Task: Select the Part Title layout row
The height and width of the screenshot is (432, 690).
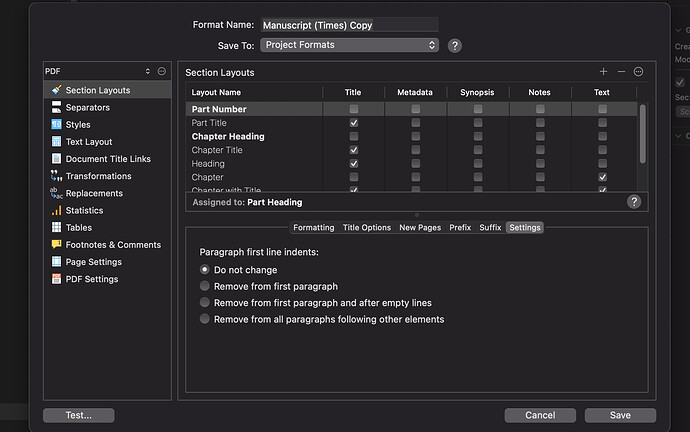Action: (x=411, y=123)
